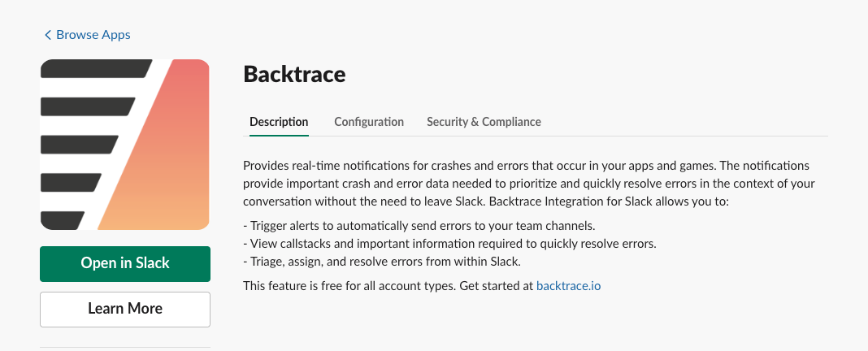Click the 'Triage, assign, and resolve errors' line

[382, 261]
